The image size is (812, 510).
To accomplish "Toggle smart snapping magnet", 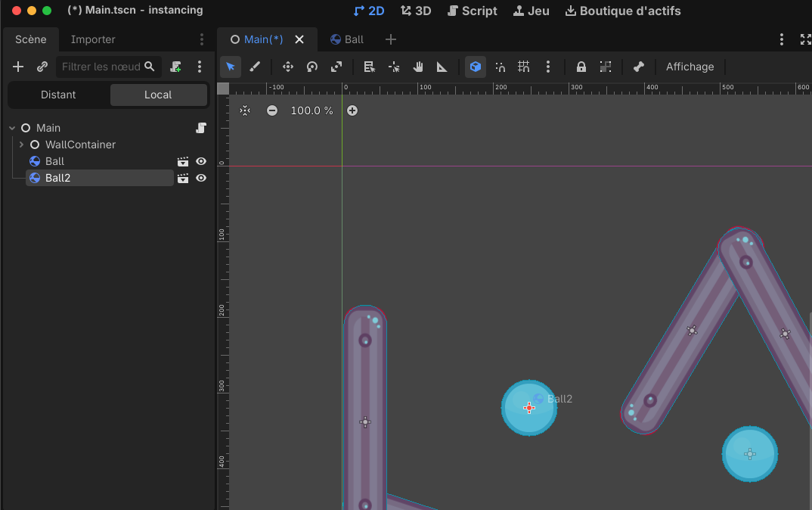I will pyautogui.click(x=500, y=67).
